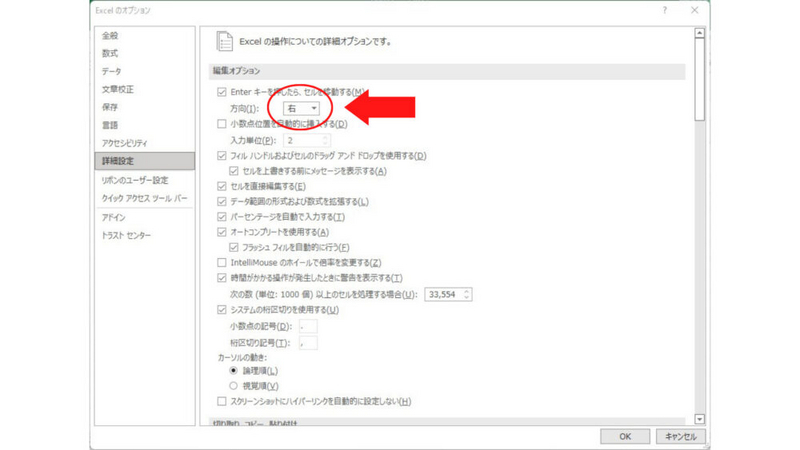The image size is (800, 450).
Task: Click the scrollbar down arrow
Action: click(x=699, y=419)
